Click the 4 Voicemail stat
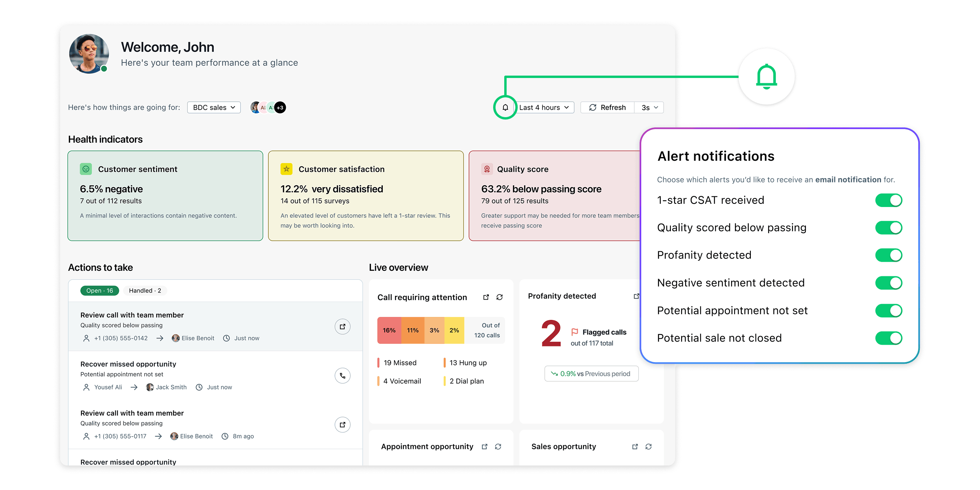The height and width of the screenshot is (490, 980). pyautogui.click(x=399, y=381)
